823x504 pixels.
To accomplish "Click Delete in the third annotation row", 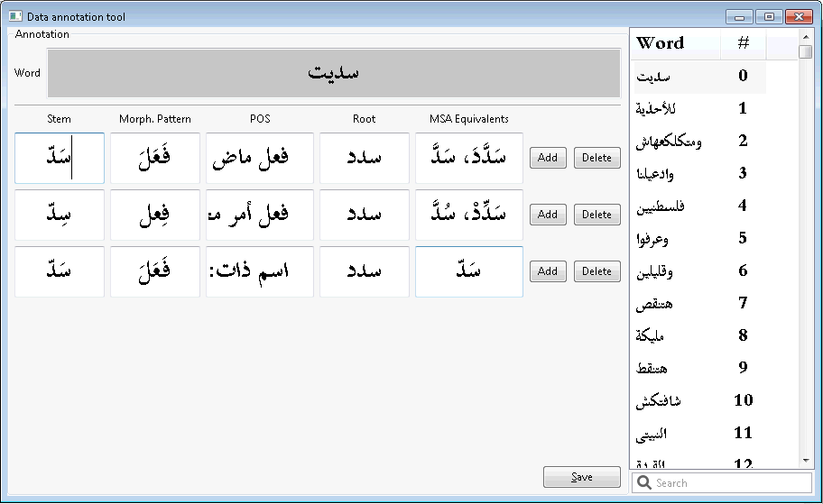I will pyautogui.click(x=596, y=271).
